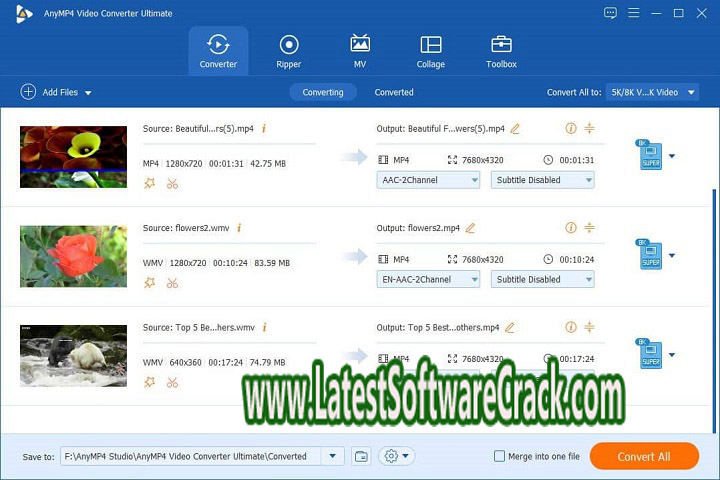Image resolution: width=720 pixels, height=480 pixels.
Task: Show the Converted list tab
Action: click(394, 92)
